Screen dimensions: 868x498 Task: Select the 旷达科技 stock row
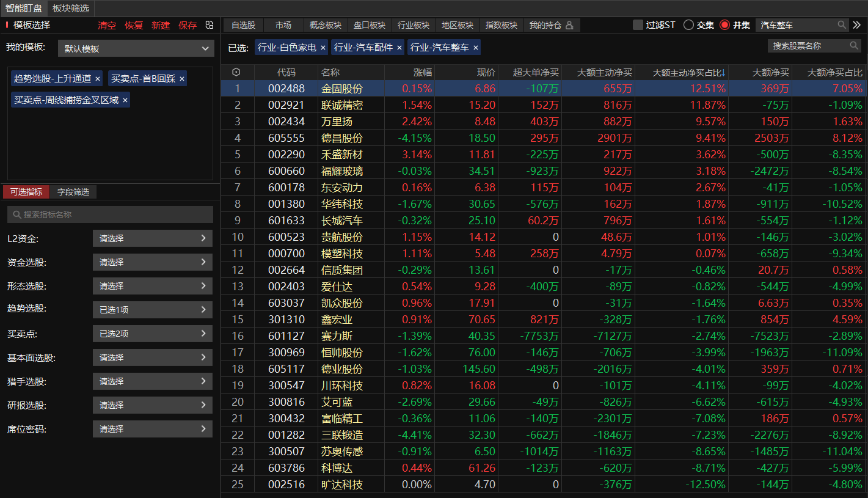click(544, 485)
